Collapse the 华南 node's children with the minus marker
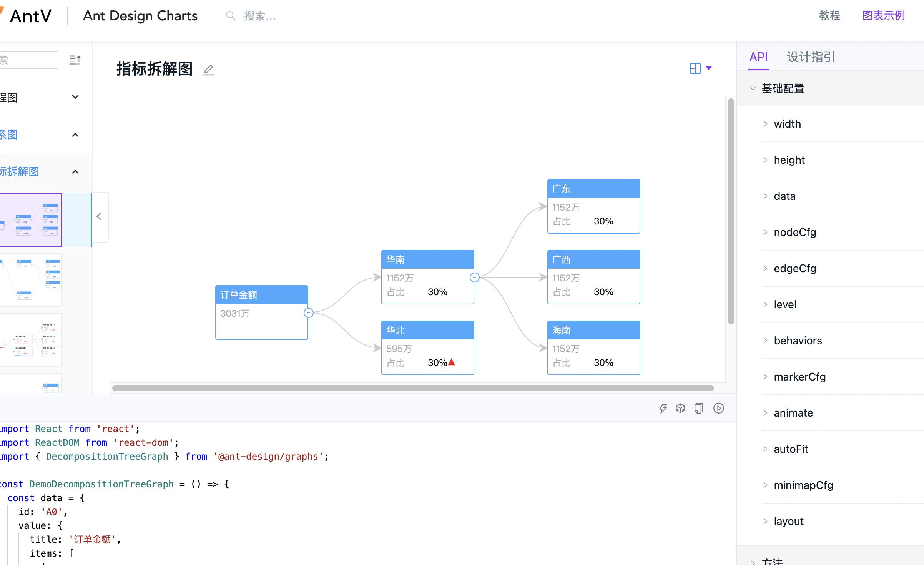 pyautogui.click(x=474, y=278)
